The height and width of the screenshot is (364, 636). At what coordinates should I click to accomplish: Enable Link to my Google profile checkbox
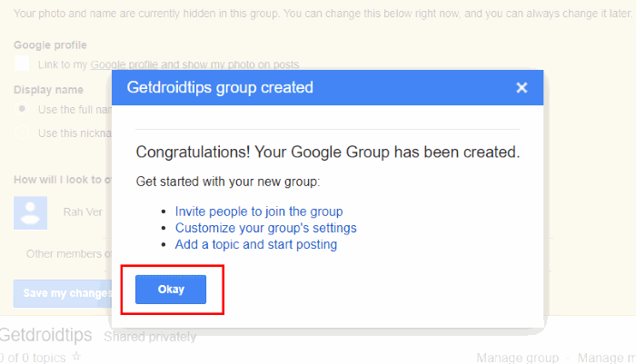(22, 64)
